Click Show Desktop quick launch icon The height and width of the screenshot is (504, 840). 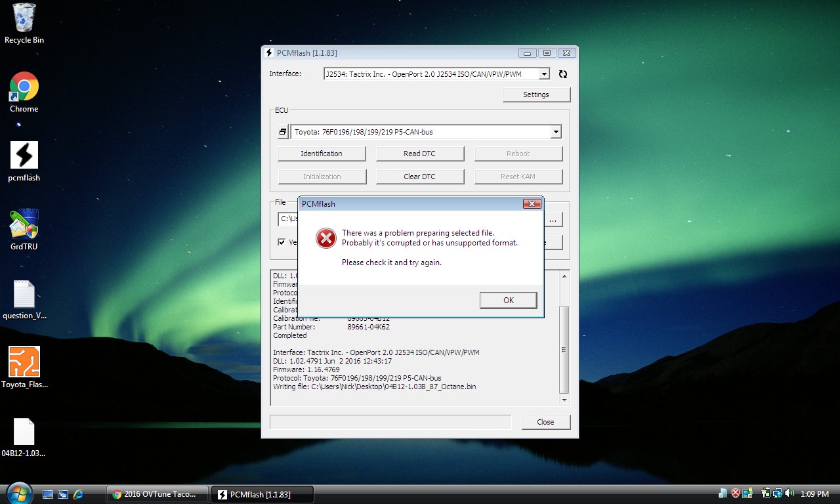click(48, 494)
